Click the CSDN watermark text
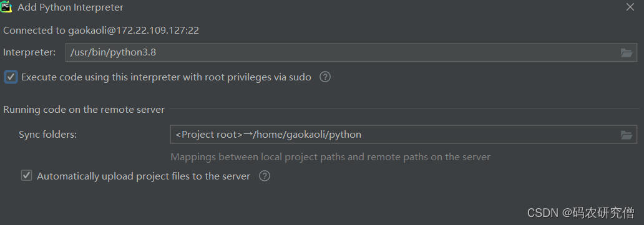644x225 pixels. (580, 213)
